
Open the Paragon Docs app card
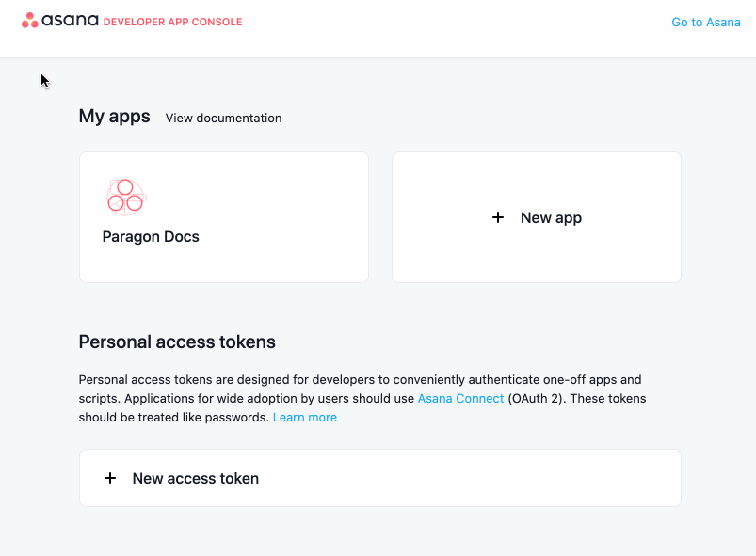224,217
